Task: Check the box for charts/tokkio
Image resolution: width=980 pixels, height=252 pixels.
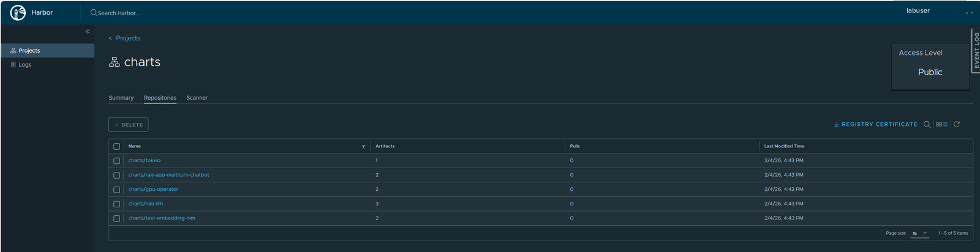Action: 116,161
